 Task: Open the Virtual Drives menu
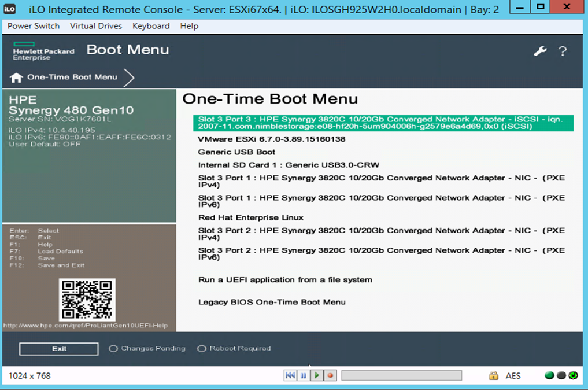95,25
